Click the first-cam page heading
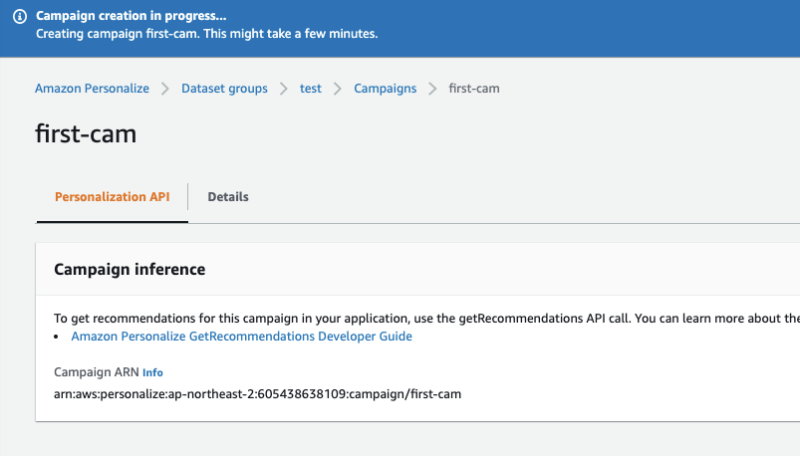800x456 pixels. 85,134
